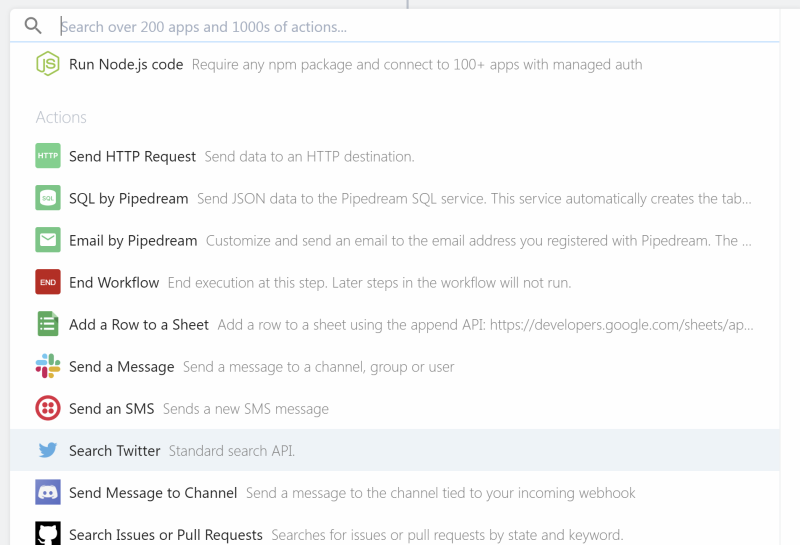Viewport: 800px width, 545px height.
Task: Select the End Workflow action
Action: [x=395, y=282]
